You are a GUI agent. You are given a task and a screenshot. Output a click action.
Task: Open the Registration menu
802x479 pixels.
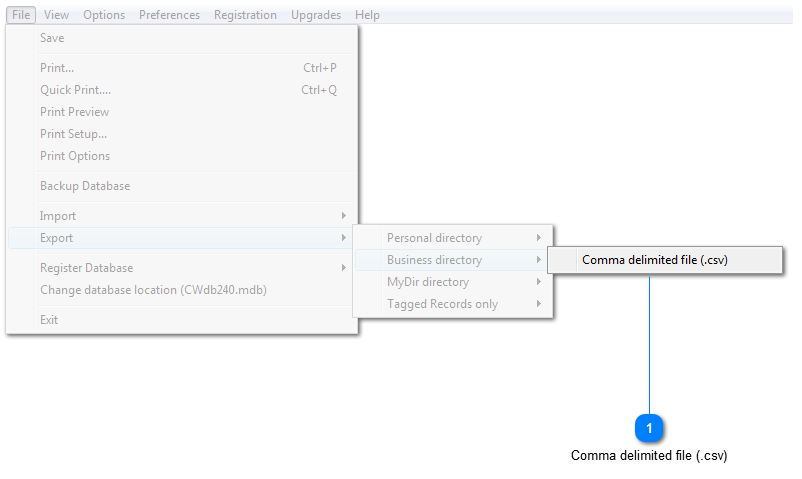[x=245, y=15]
